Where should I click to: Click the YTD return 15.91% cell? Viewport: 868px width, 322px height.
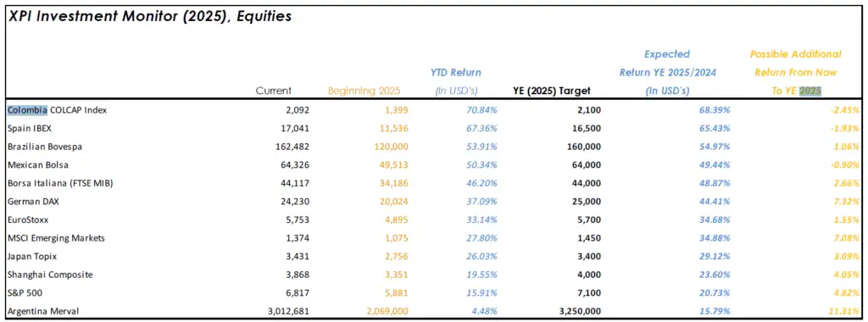tap(481, 292)
